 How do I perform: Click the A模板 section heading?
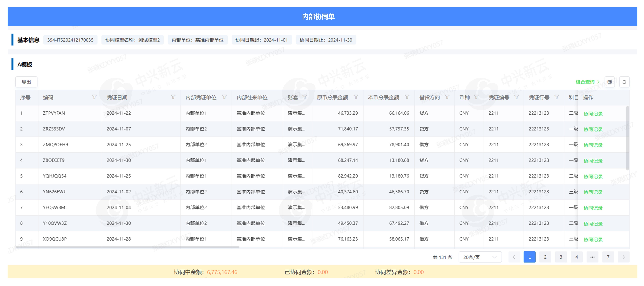24,65
